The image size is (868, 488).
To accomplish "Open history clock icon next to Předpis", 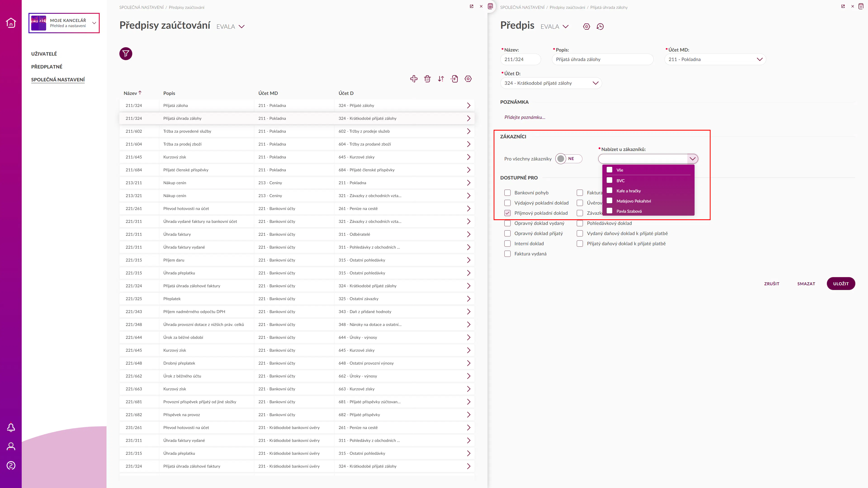I will [600, 27].
